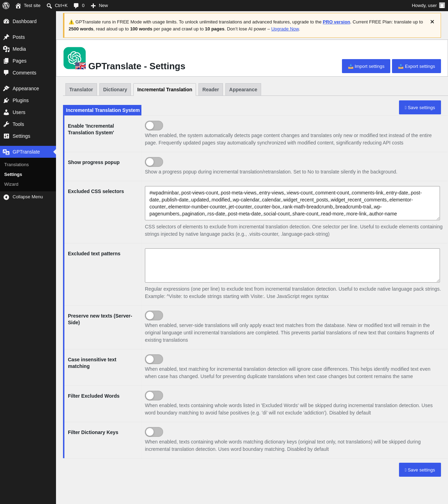
Task: Click the Tools wrench icon
Action: click(x=6, y=124)
